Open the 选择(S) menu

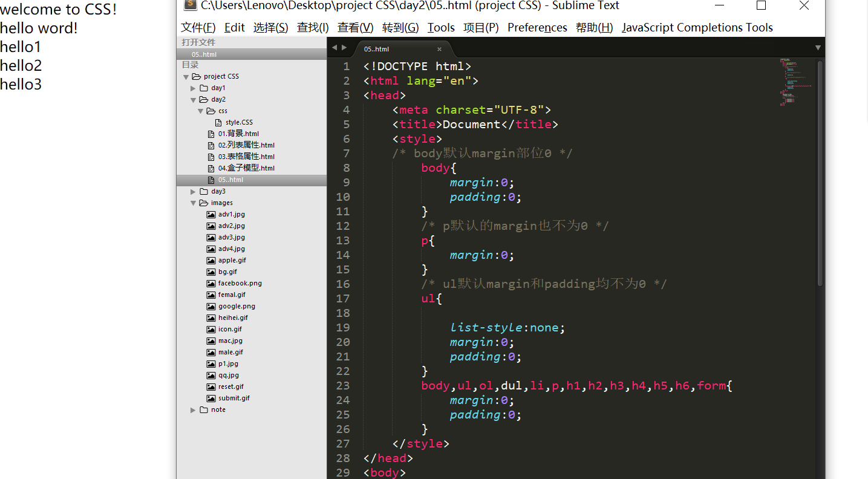click(x=271, y=28)
